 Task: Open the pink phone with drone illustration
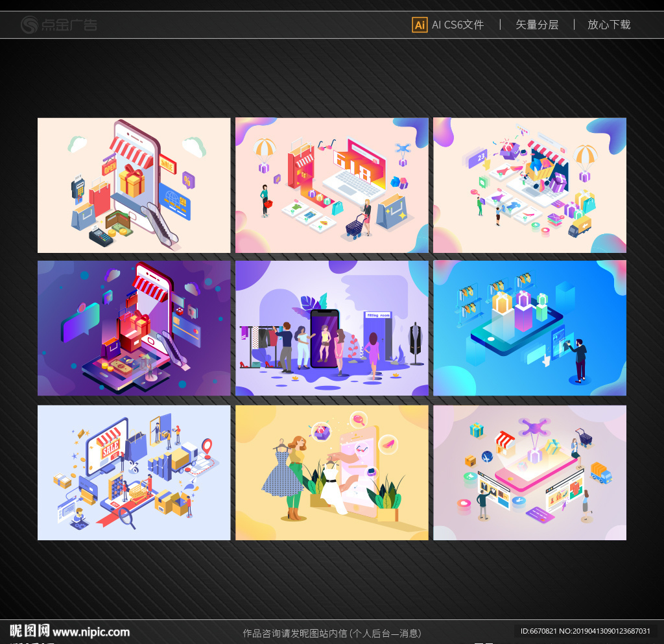[529, 473]
